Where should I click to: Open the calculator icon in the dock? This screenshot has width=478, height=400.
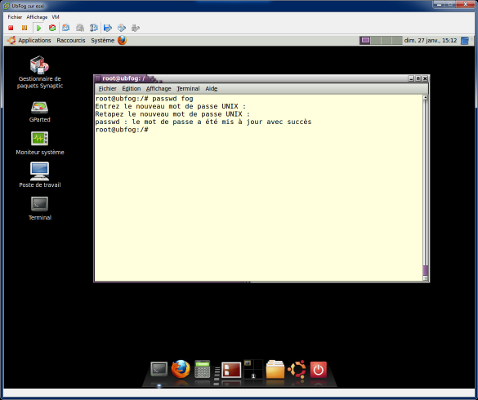click(x=202, y=369)
